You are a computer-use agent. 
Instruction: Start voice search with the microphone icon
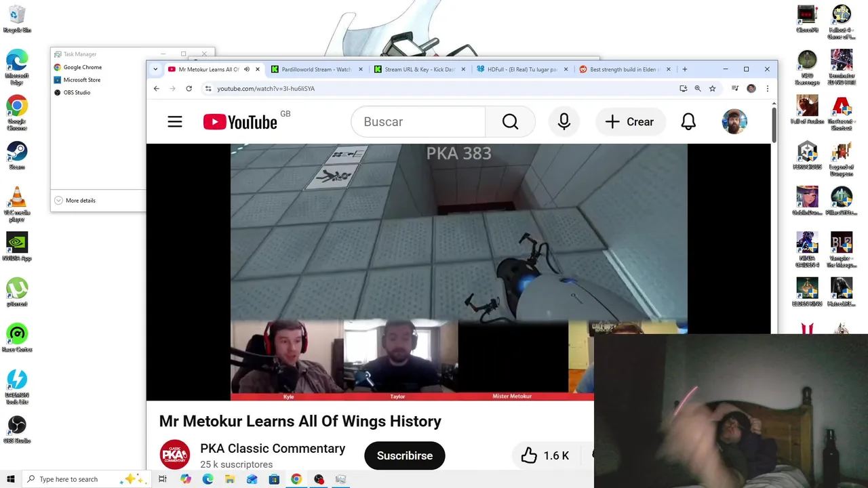(564, 122)
